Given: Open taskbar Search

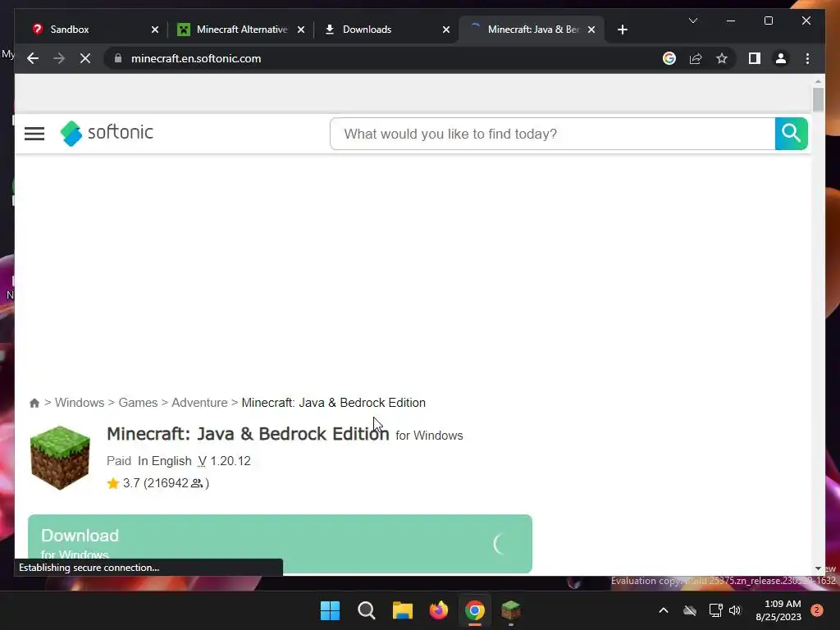Looking at the screenshot, I should [x=367, y=610].
